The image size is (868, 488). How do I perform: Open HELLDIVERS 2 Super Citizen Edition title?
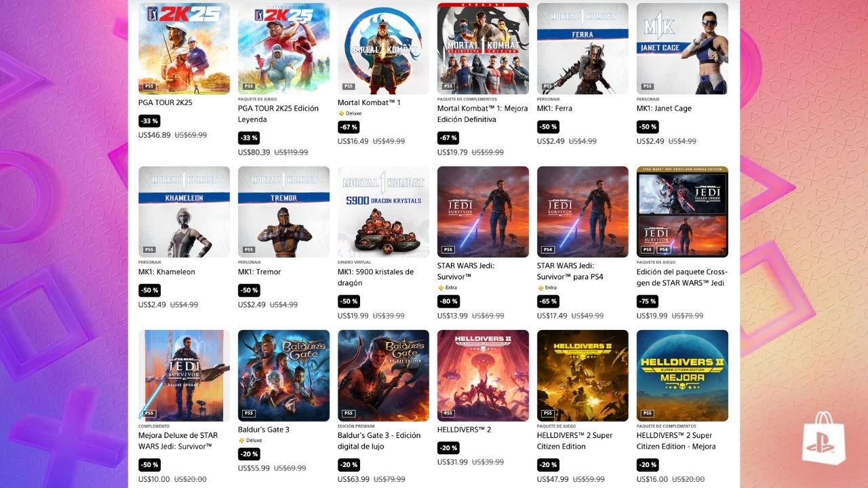[574, 441]
